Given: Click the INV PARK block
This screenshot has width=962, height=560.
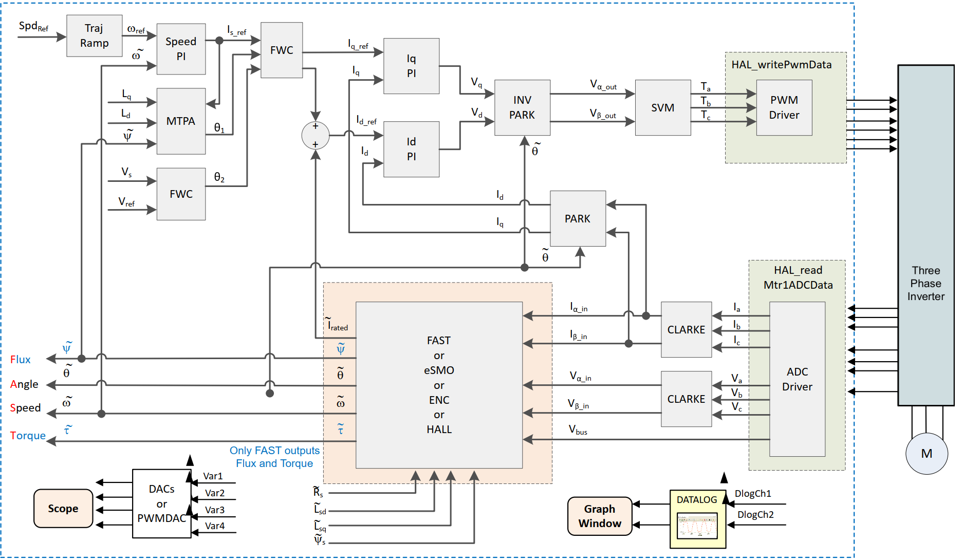Looking at the screenshot, I should [x=522, y=107].
